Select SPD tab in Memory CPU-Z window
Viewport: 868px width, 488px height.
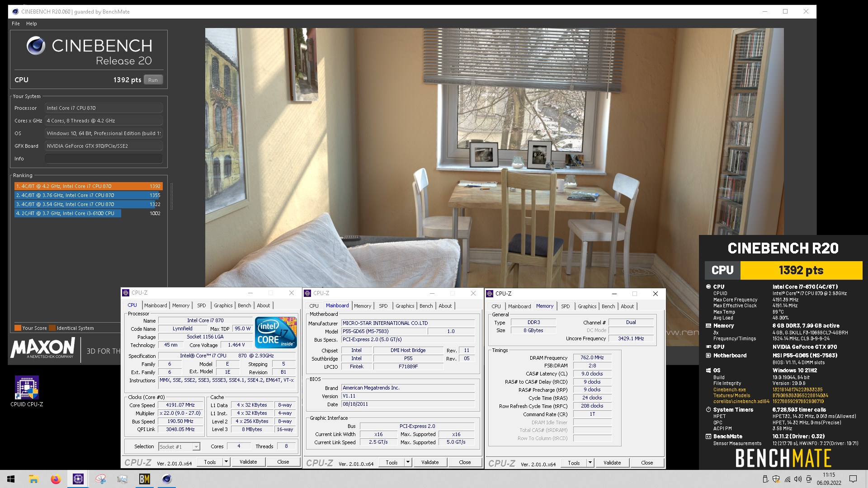[566, 306]
